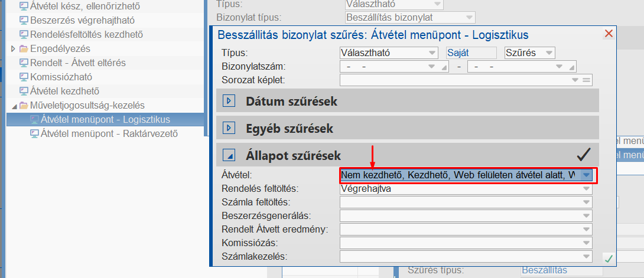Open the Átvétel status dropdown arrow
644x278 pixels.
(x=587, y=175)
